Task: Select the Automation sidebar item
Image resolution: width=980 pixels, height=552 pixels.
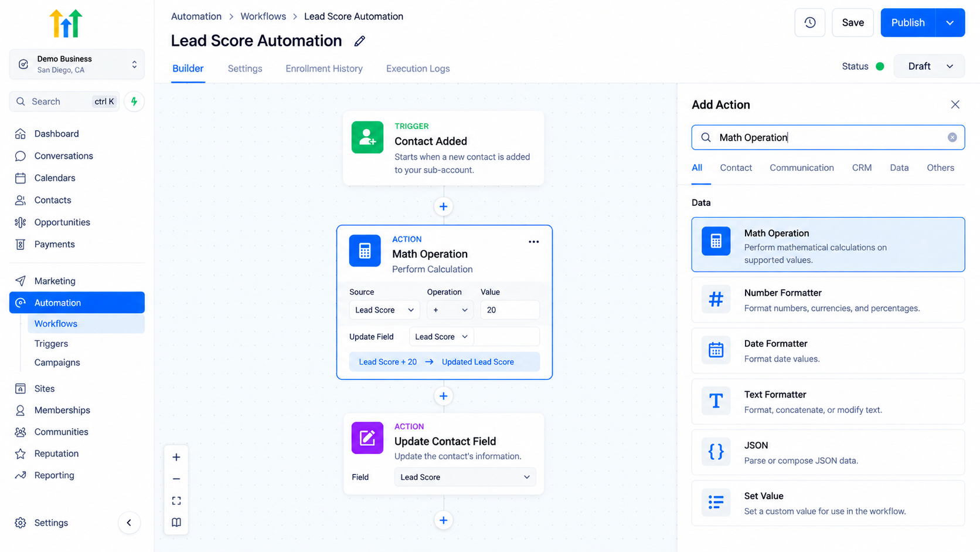Action: (77, 303)
